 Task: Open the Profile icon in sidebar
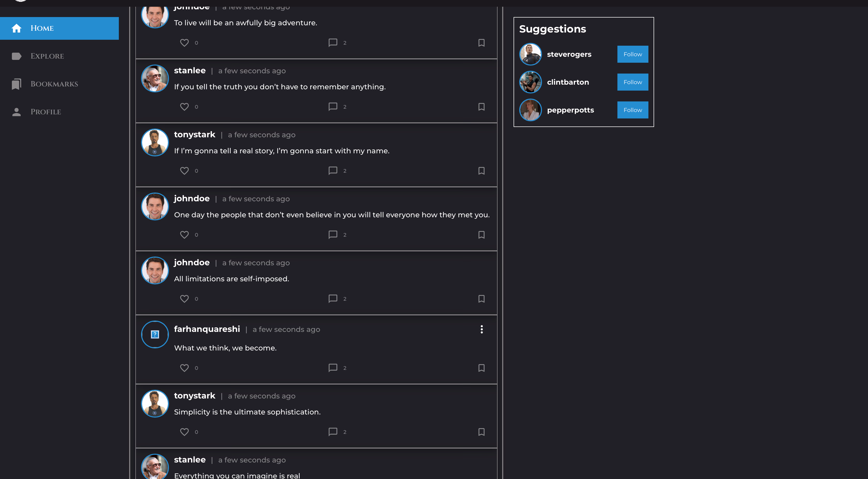click(17, 111)
